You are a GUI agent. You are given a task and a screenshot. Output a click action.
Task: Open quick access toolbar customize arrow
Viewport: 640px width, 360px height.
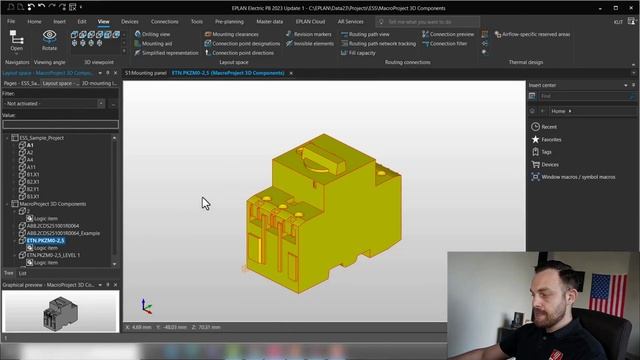point(81,7)
